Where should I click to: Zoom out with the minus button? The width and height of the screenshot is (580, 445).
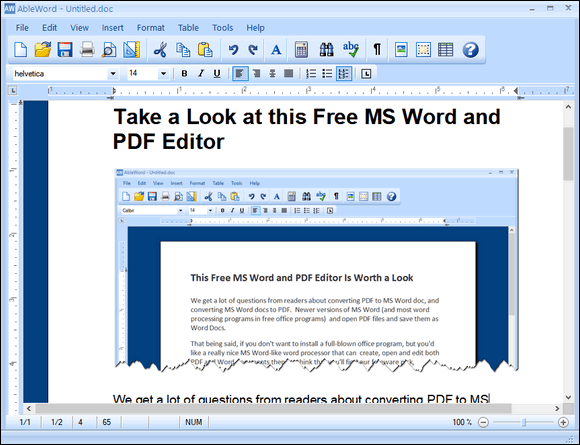[483, 422]
